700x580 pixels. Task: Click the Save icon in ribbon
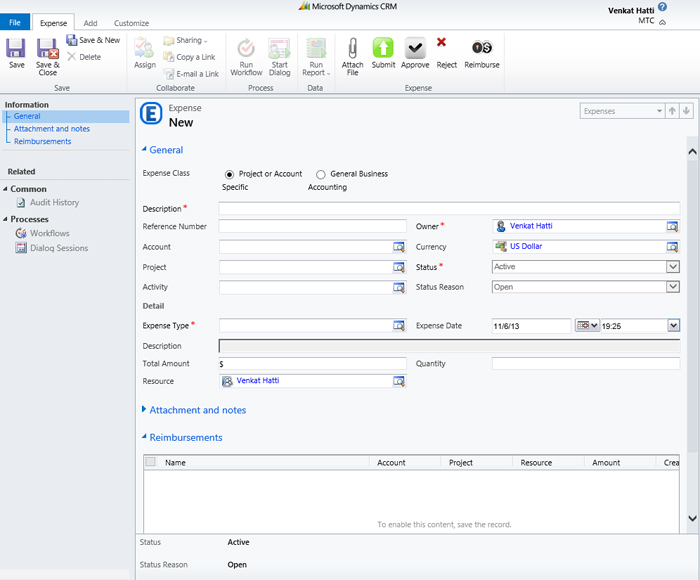[x=16, y=49]
